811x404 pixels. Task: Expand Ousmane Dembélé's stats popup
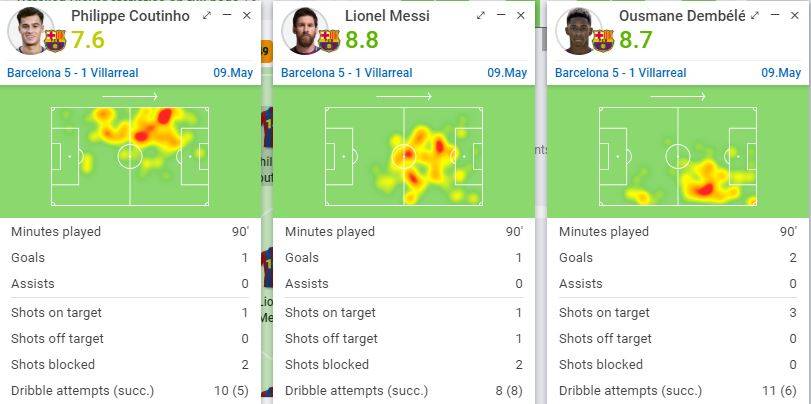coord(755,16)
